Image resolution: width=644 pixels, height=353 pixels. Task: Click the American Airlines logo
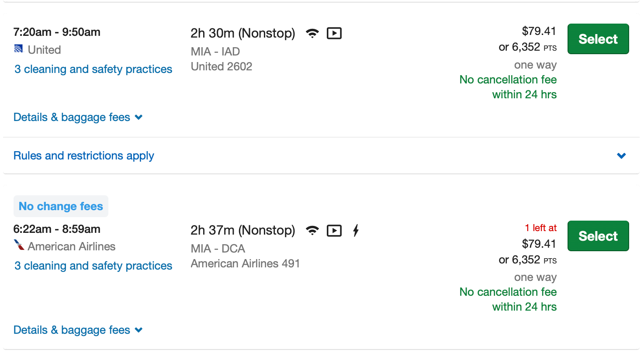pyautogui.click(x=19, y=245)
